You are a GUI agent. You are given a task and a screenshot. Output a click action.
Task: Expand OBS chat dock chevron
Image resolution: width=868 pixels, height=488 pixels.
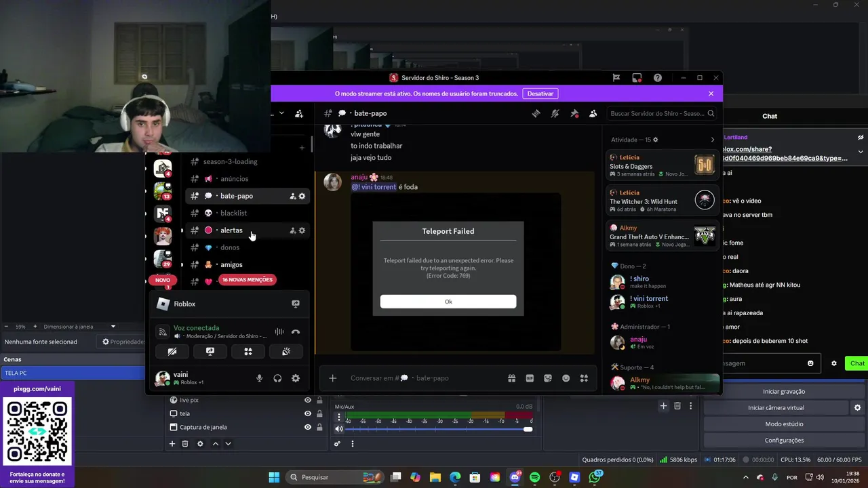(x=861, y=152)
